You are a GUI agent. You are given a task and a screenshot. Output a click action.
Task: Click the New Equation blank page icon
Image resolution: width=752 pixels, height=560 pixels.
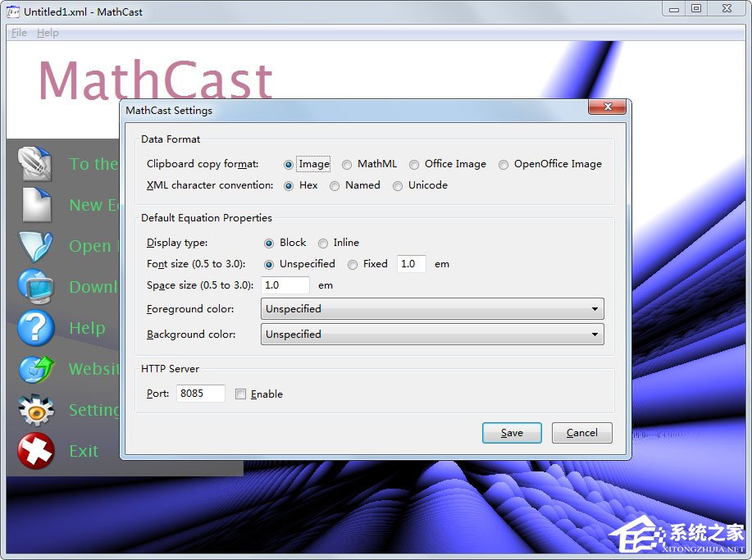coord(36,205)
